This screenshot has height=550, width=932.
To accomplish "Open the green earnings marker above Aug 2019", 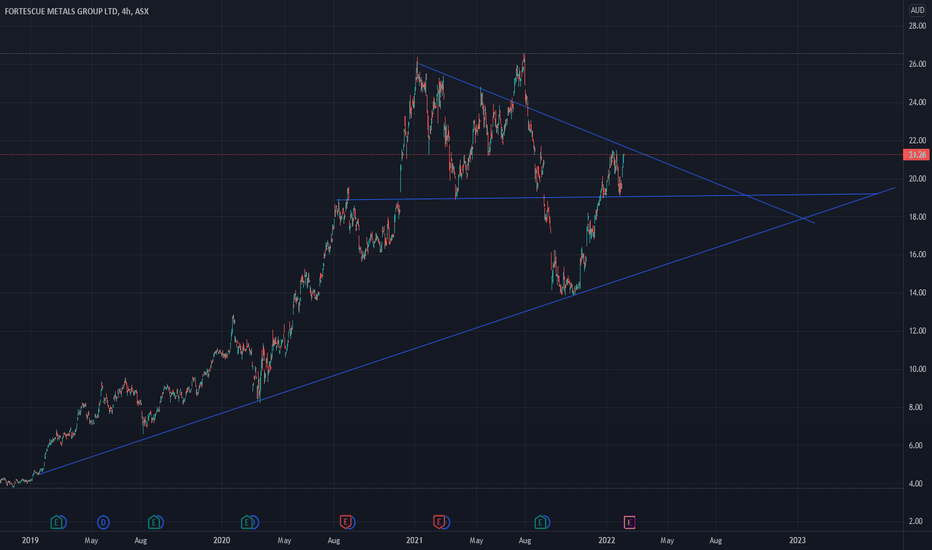I will pos(154,523).
